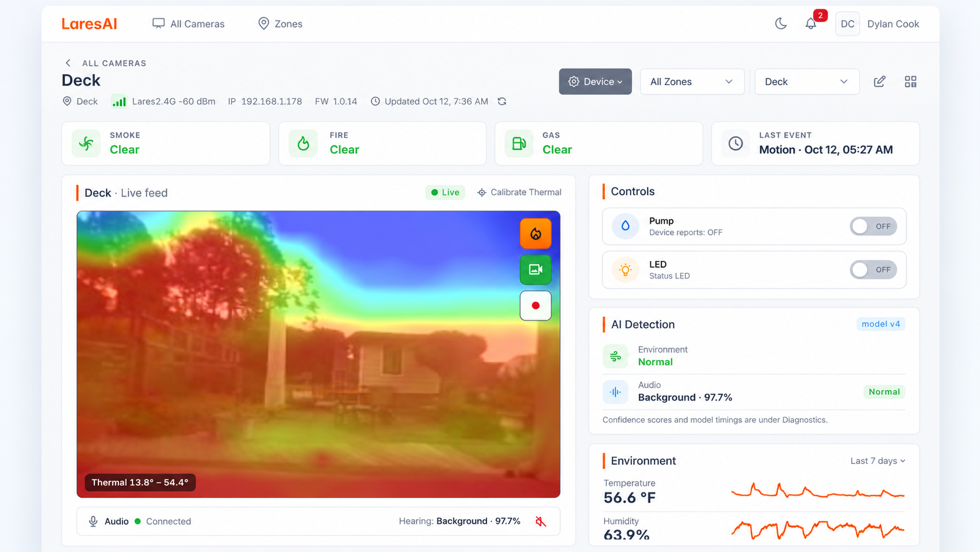Click the Wi-Fi signal bars icon
Viewport: 980px width, 552px height.
[119, 101]
